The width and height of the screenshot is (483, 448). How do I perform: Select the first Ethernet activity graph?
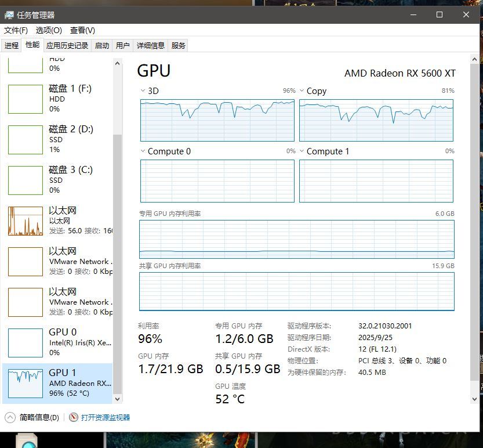coord(26,221)
